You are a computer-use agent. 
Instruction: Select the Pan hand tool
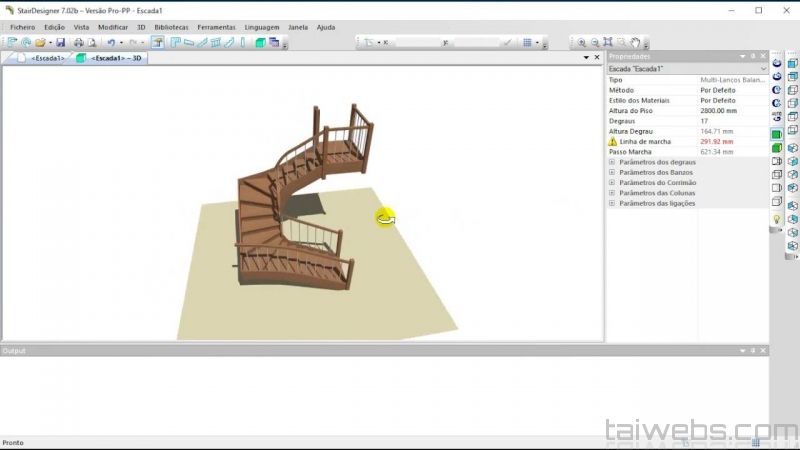(x=635, y=43)
